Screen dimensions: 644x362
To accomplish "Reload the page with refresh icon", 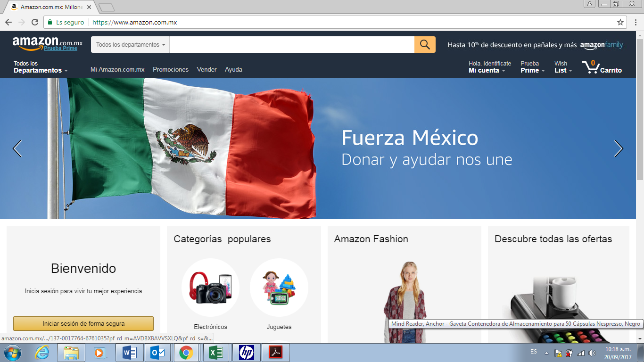I will pos(35,22).
